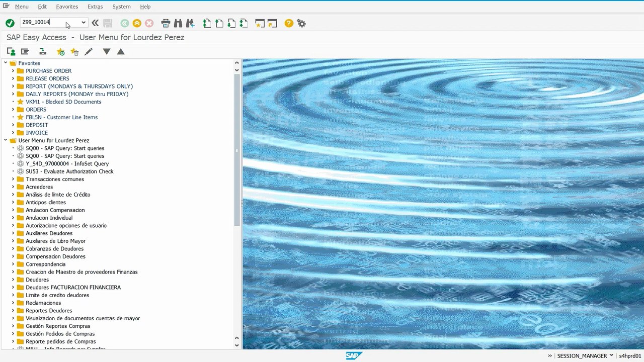Click the yellow Exit (up arrow) icon
Screen dimensions: 644x362
point(137,23)
